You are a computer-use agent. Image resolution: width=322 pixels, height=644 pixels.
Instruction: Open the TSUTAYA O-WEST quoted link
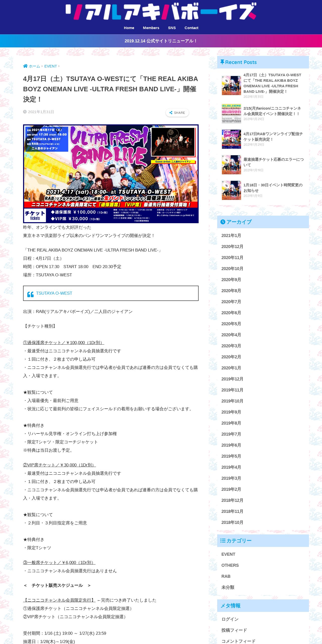[54, 293]
